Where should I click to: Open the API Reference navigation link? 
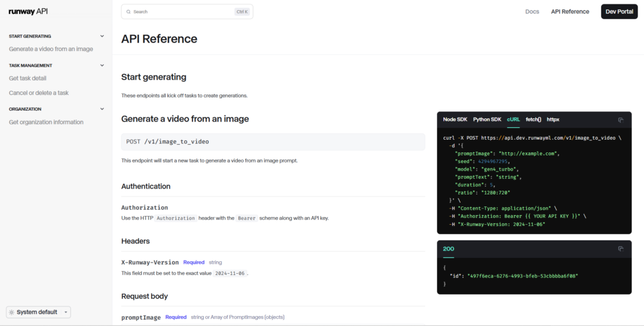570,11
